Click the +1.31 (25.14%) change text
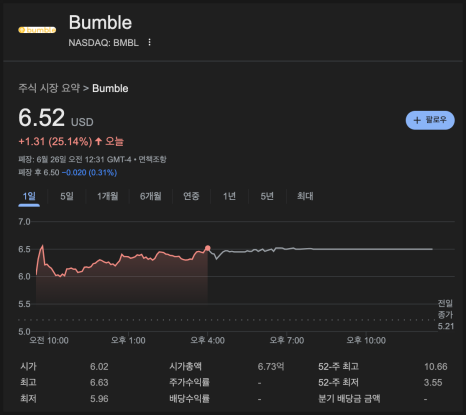The width and height of the screenshot is (466, 415). (55, 142)
